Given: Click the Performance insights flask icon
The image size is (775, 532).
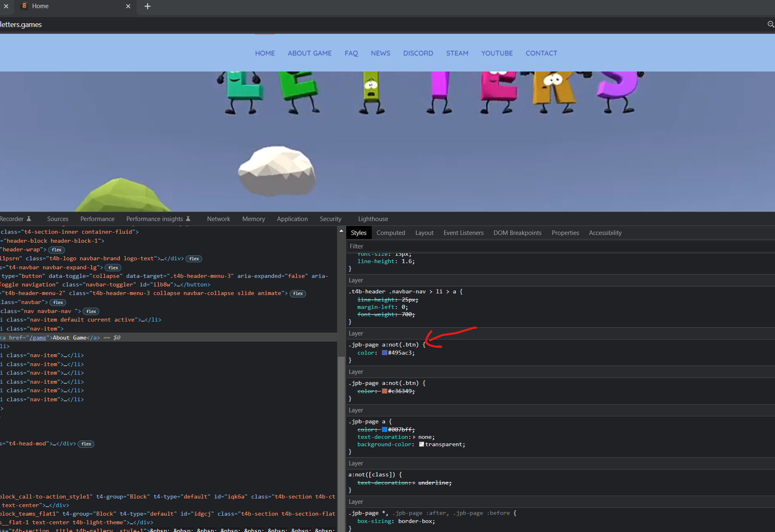Looking at the screenshot, I should click(188, 219).
